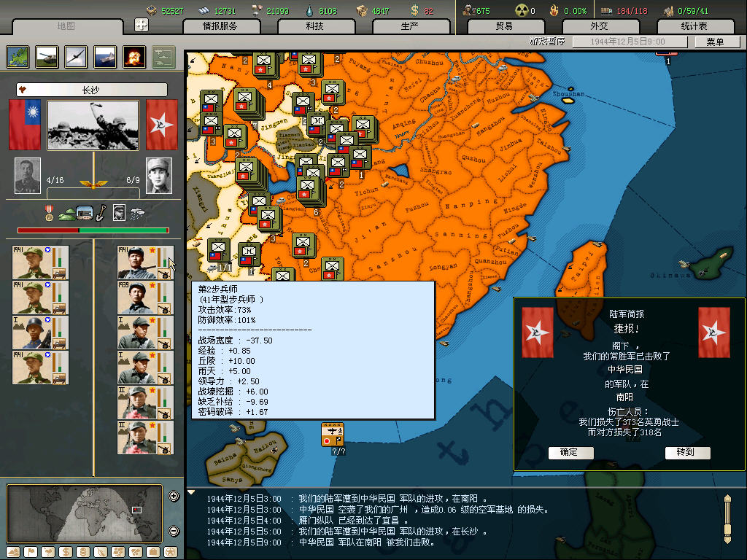Select the 1939 division in right column
The image size is (747, 560).
point(145,297)
